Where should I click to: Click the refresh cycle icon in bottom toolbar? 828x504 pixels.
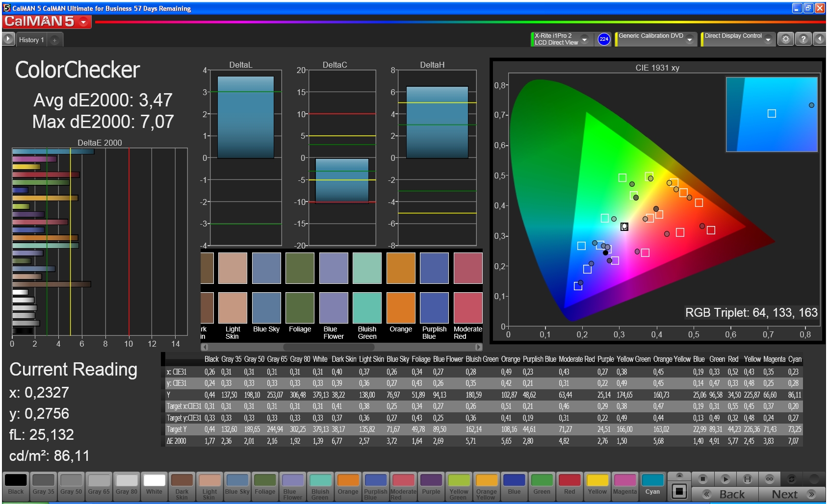coord(791,479)
